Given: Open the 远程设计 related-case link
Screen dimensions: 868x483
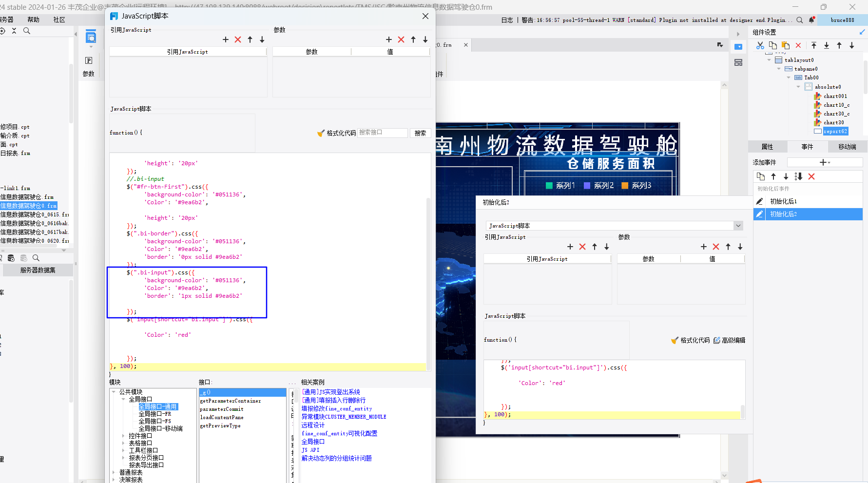Looking at the screenshot, I should click(x=313, y=425).
